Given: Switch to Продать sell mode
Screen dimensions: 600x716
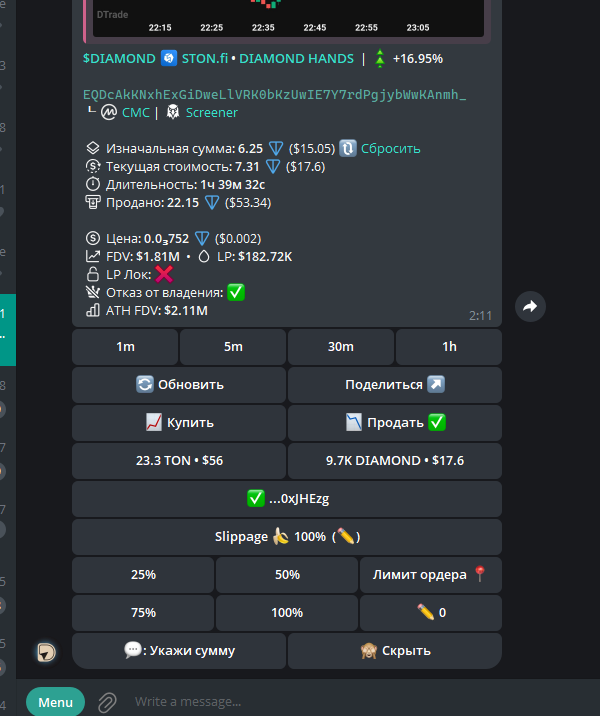Looking at the screenshot, I should [x=395, y=422].
